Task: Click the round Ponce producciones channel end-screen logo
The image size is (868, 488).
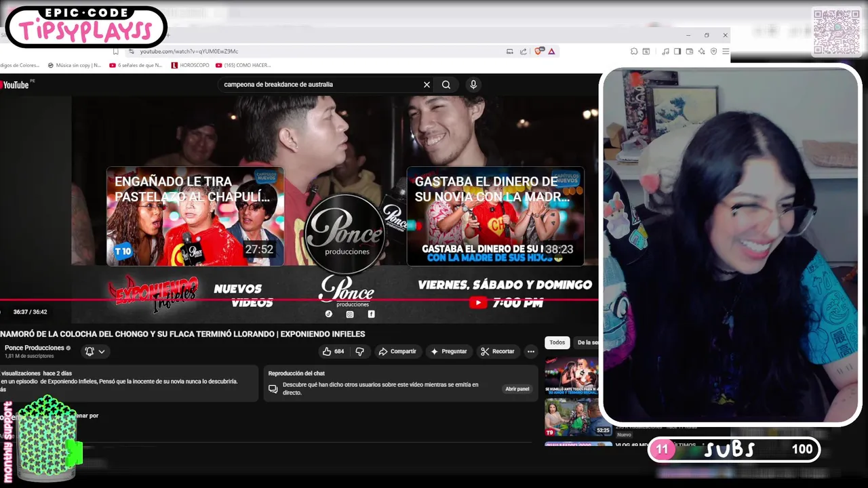Action: [347, 234]
